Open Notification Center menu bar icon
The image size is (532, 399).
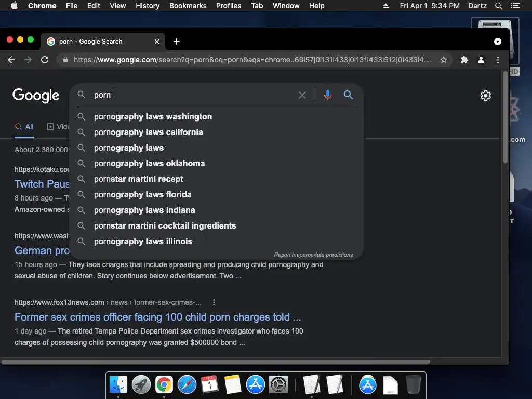(515, 6)
